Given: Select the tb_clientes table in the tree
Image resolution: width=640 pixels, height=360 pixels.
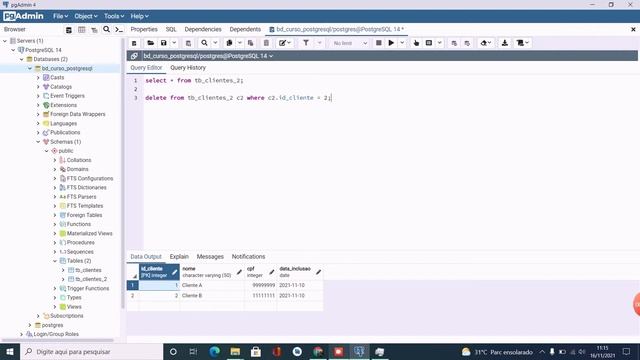Looking at the screenshot, I should point(88,270).
